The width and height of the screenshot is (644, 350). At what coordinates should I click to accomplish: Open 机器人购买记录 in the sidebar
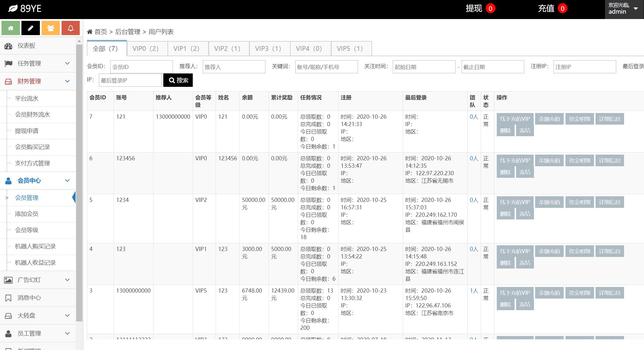point(35,246)
